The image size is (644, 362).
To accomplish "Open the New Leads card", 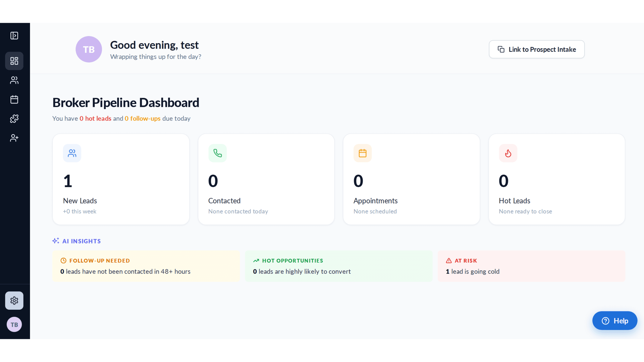I will coord(121,179).
